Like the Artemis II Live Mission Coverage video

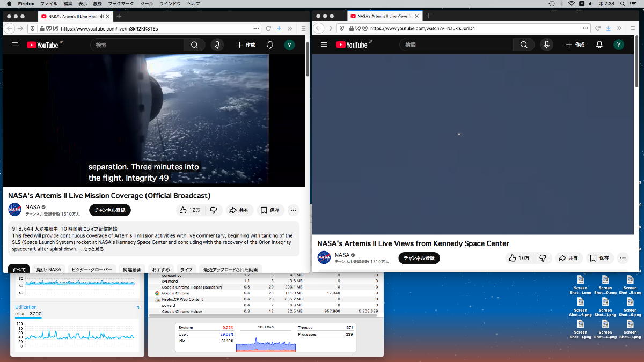click(190, 210)
